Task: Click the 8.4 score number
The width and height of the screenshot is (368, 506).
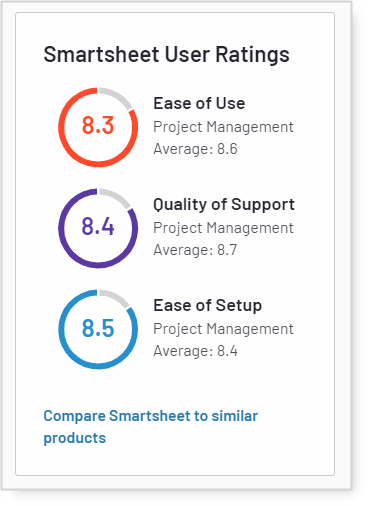Action: [98, 226]
